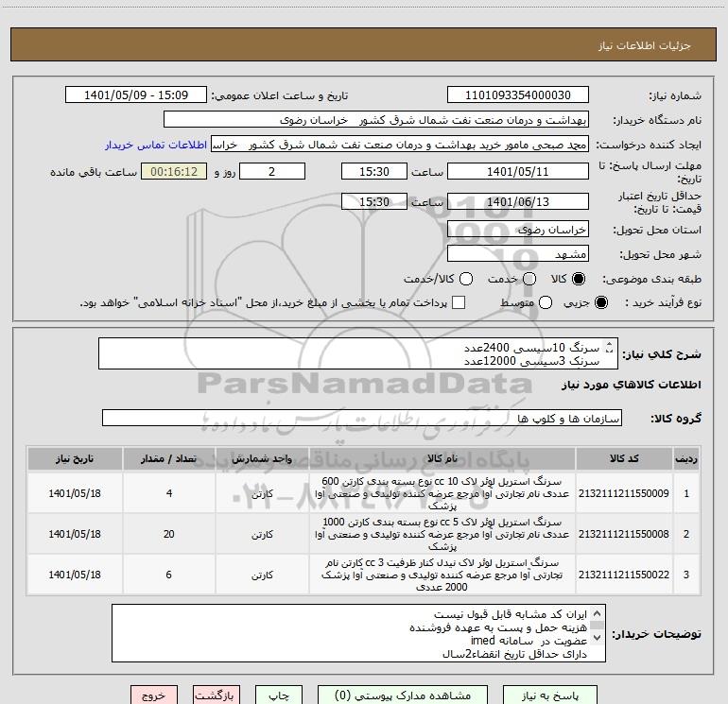The image size is (728, 704).
Task: Click the شهر محل تحویل field مشهد
Action: click(518, 254)
